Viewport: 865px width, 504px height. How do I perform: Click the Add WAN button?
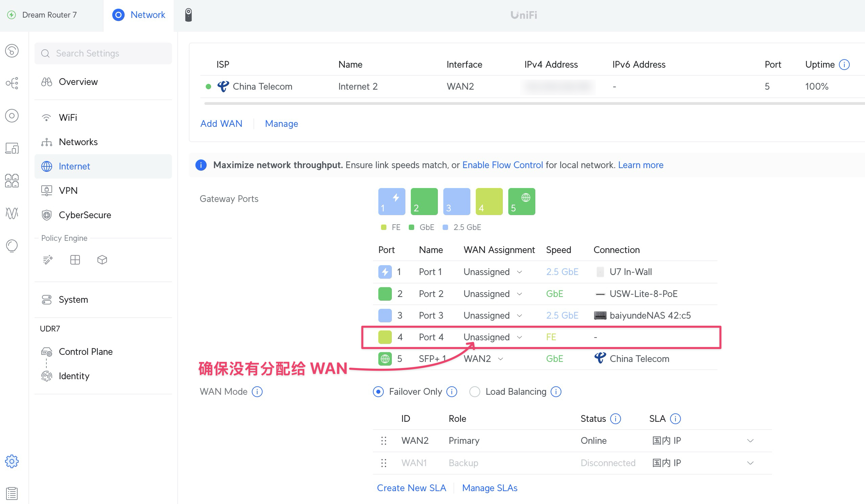click(x=221, y=123)
